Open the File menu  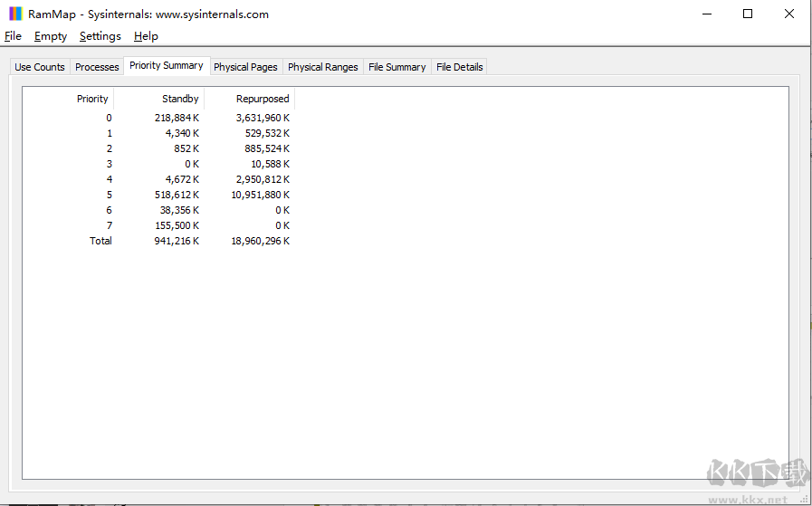tap(13, 36)
